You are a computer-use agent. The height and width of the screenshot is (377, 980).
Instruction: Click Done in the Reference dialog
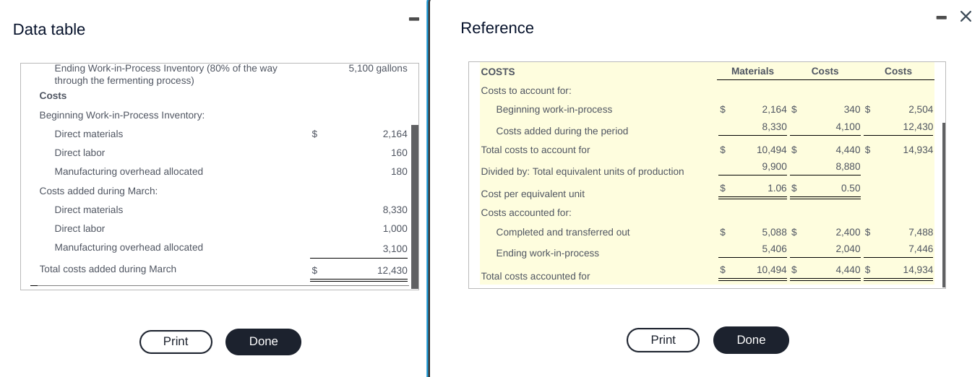751,340
